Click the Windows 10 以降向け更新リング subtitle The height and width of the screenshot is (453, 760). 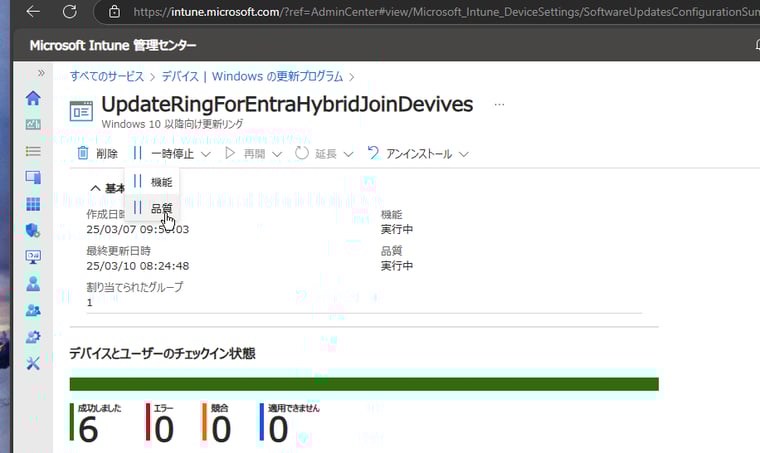(173, 124)
